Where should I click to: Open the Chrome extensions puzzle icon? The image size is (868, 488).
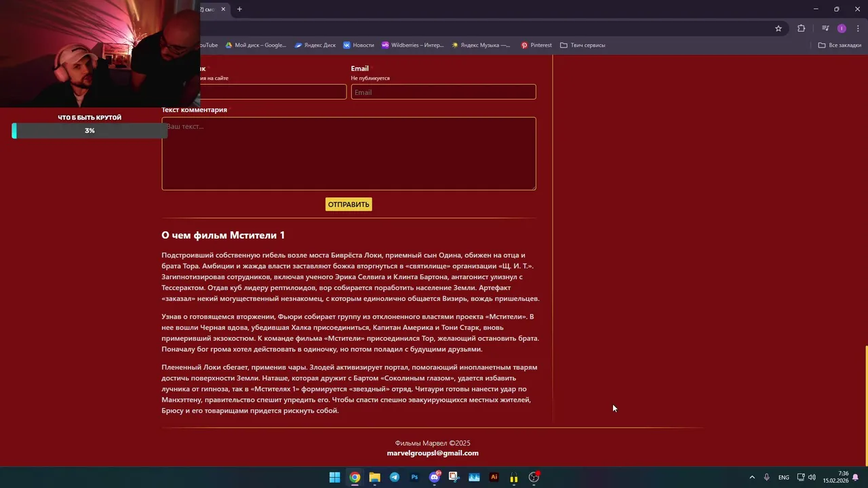[802, 28]
